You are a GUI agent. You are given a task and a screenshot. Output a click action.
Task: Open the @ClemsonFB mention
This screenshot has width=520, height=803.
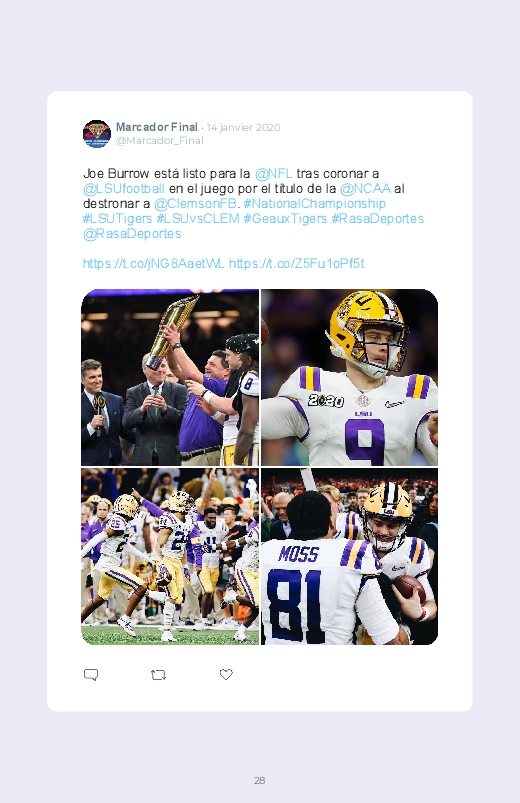coord(195,203)
